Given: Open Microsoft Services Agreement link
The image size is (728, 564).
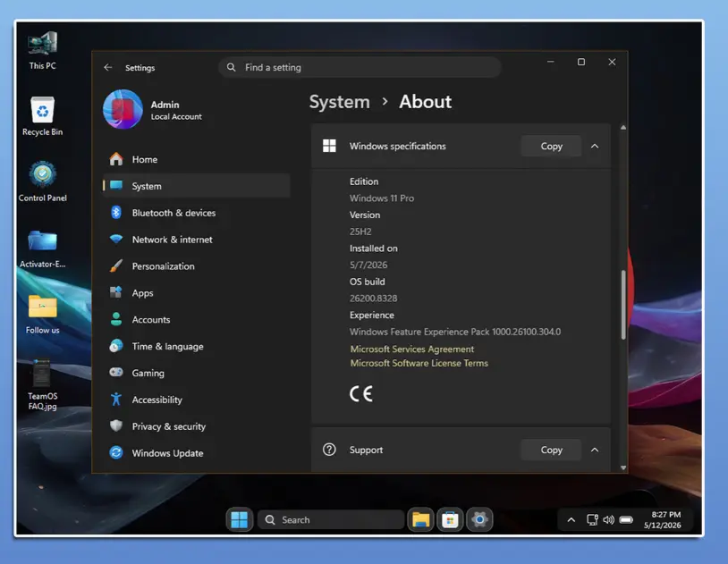Looking at the screenshot, I should (x=411, y=349).
